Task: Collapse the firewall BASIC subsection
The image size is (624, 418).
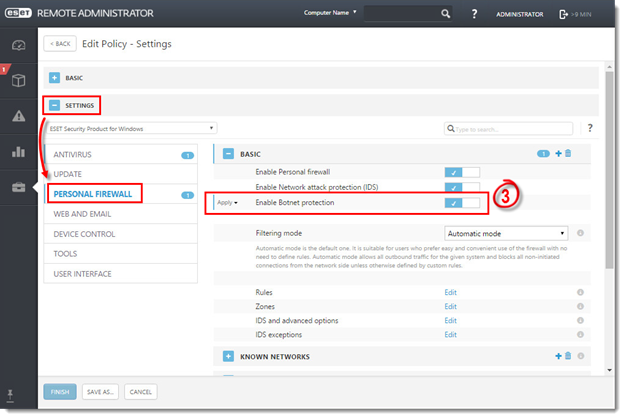Action: tap(228, 154)
